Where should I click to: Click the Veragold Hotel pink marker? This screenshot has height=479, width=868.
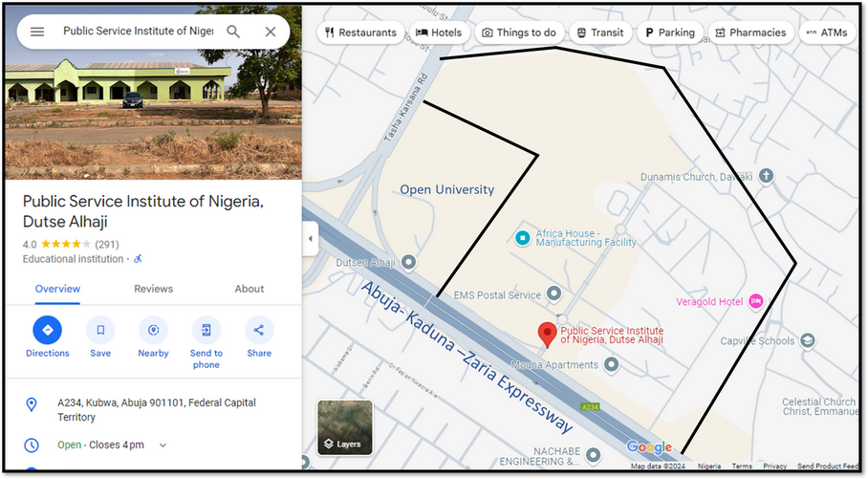pyautogui.click(x=755, y=301)
